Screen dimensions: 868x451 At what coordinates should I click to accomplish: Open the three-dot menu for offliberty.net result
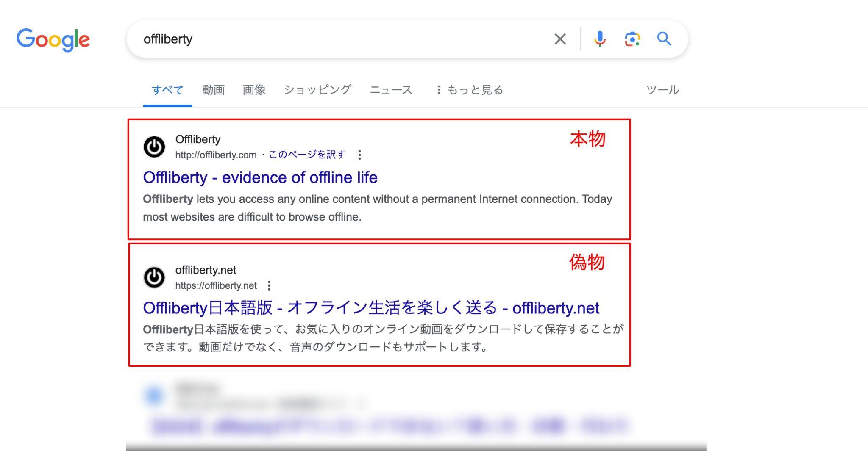[269, 285]
